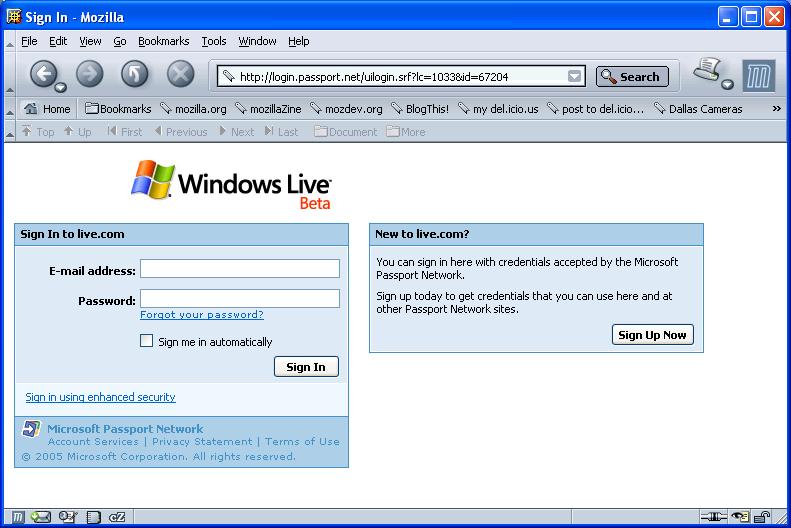Image resolution: width=791 pixels, height=528 pixels.
Task: Expand the URL bar history dropdown
Action: 574,76
